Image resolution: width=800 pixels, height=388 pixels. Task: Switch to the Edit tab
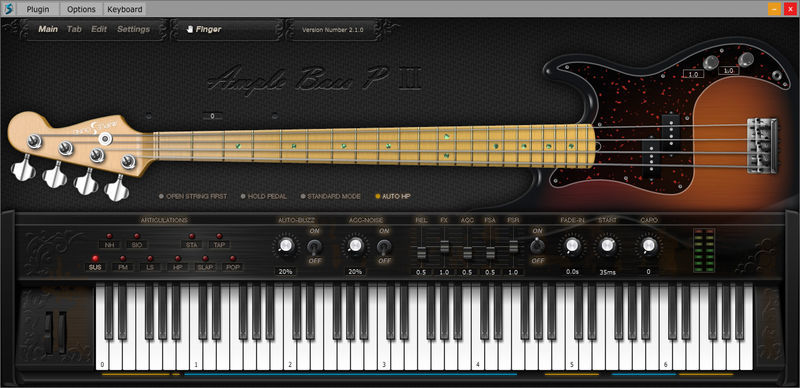99,29
